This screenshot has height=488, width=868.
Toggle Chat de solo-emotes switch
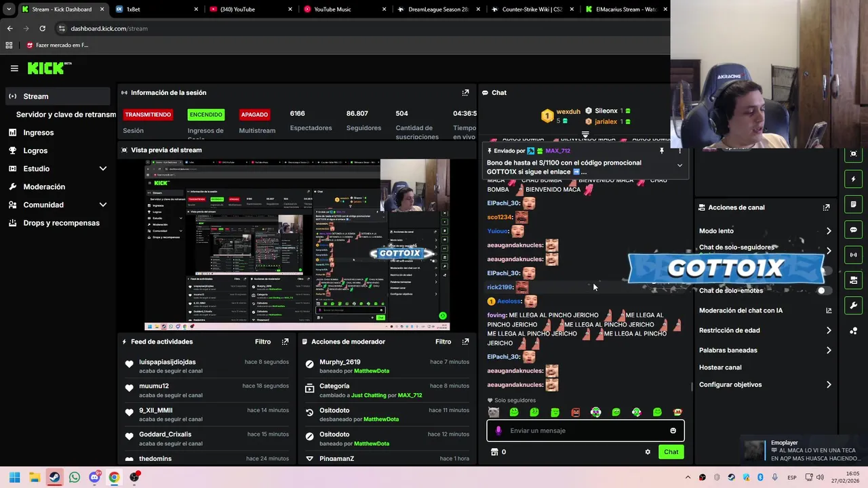[x=823, y=291]
